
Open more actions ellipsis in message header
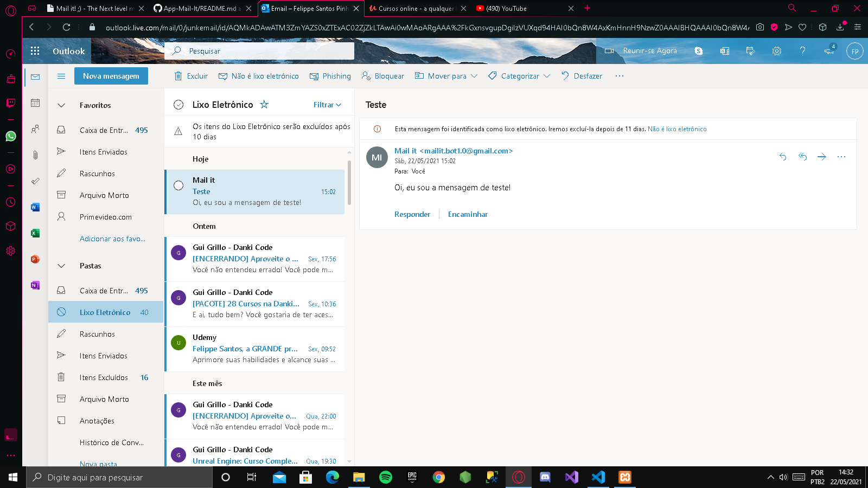point(841,157)
